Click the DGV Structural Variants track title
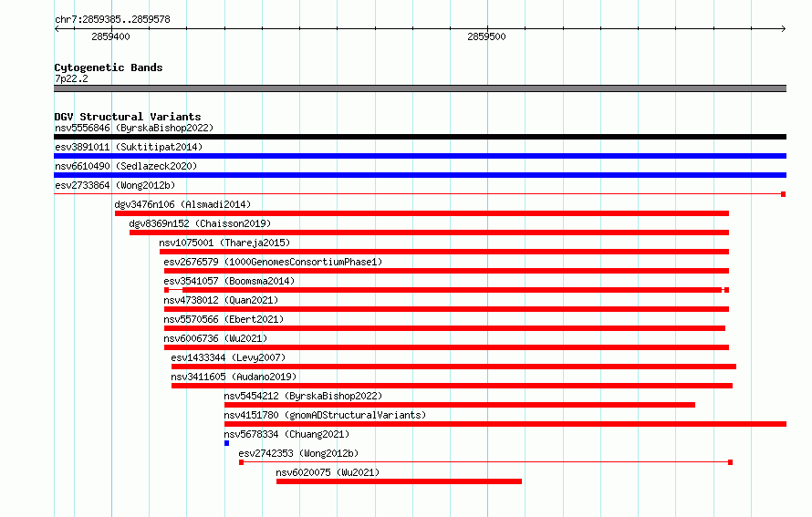 (128, 117)
